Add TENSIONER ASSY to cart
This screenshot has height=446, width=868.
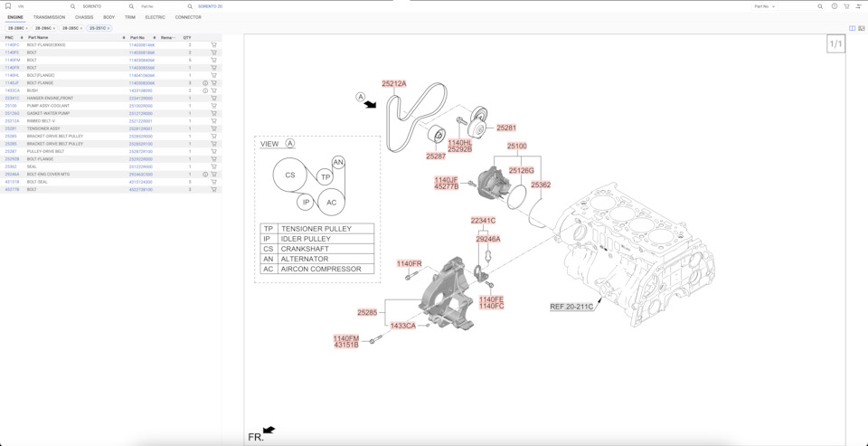pyautogui.click(x=213, y=128)
